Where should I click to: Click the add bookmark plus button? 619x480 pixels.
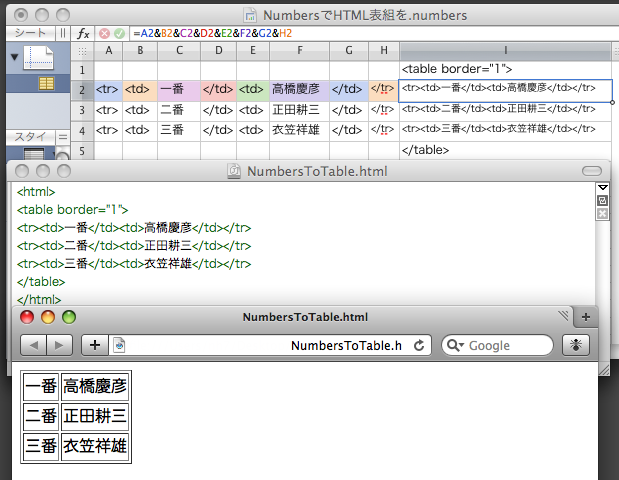[x=95, y=345]
